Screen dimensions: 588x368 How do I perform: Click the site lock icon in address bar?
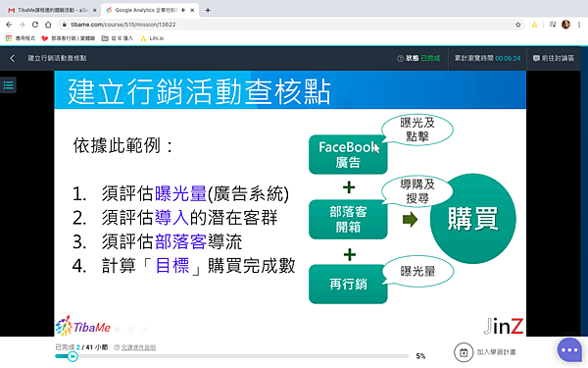tap(65, 25)
